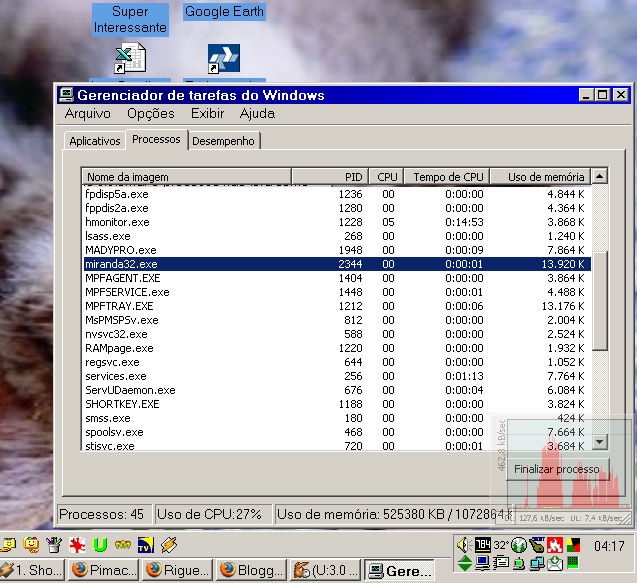Screen dimensions: 637x583
Task: Launch the pencil cup quick launch icon
Action: tap(54, 544)
